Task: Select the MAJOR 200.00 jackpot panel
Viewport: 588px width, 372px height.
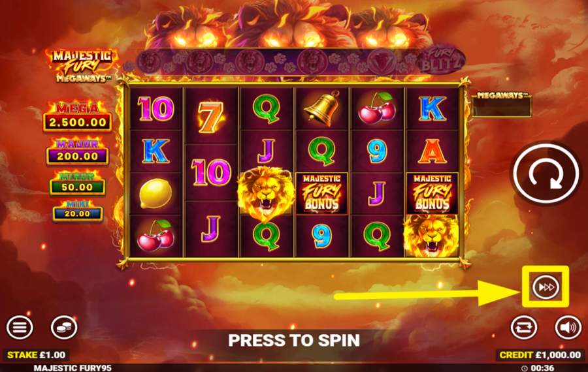Action: coord(77,151)
